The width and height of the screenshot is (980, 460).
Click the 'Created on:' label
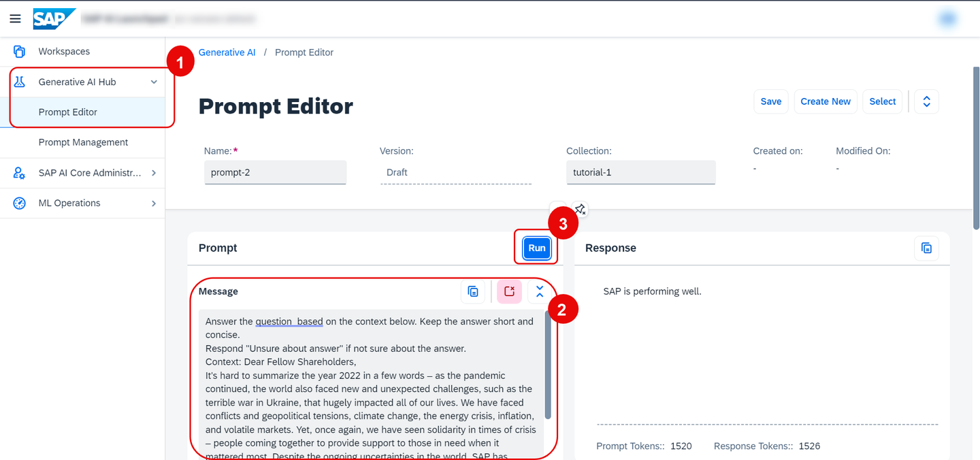778,151
